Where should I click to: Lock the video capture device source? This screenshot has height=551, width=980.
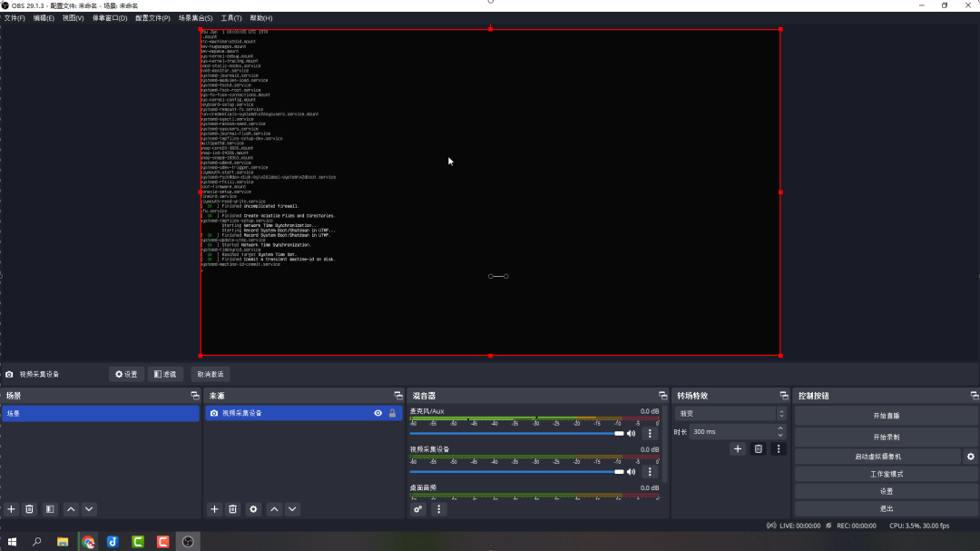(393, 413)
